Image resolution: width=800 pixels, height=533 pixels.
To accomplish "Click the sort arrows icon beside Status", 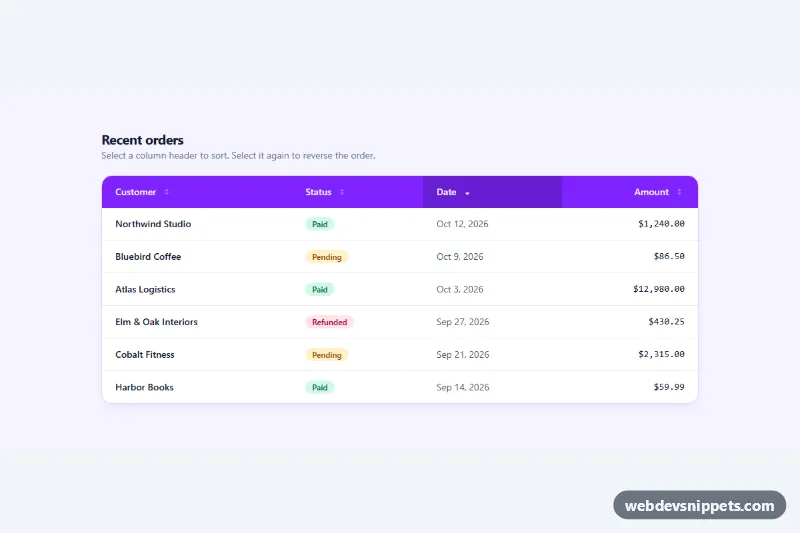I will (x=342, y=192).
